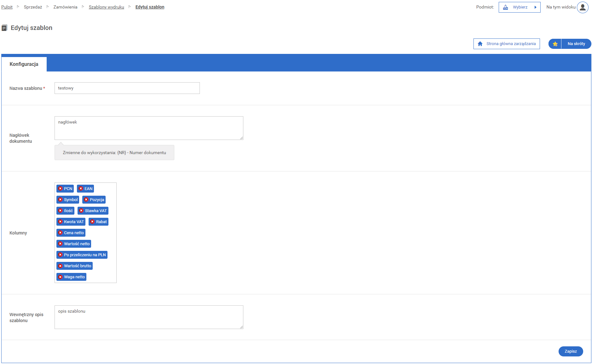Open the Podmiot Wybierz dropdown

(519, 7)
